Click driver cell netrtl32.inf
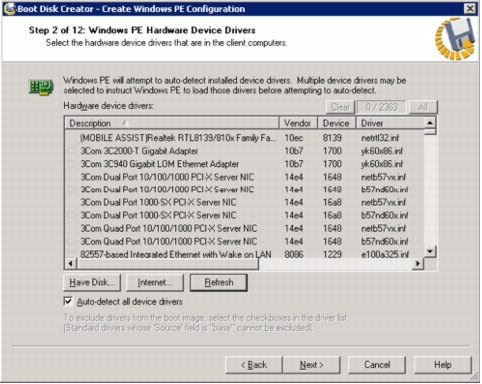Screen dimensions: 482x384 380,138
